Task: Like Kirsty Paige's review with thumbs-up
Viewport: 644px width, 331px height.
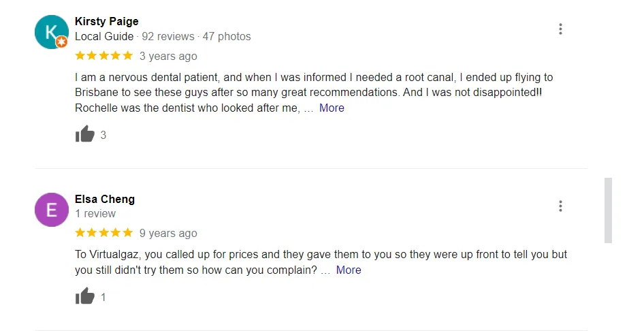Action: (x=84, y=134)
